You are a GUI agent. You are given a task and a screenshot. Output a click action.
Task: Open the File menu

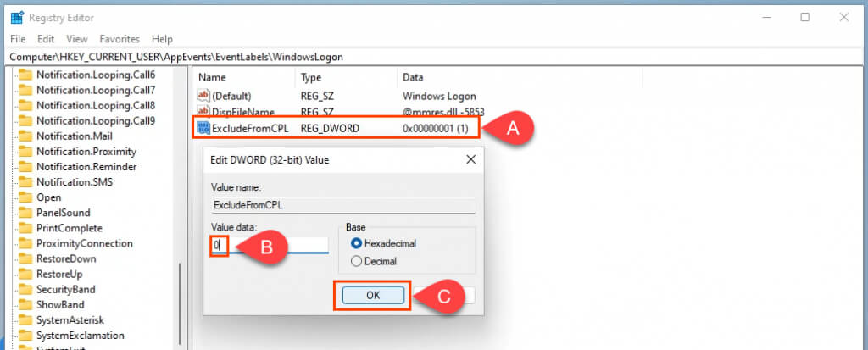pyautogui.click(x=19, y=39)
